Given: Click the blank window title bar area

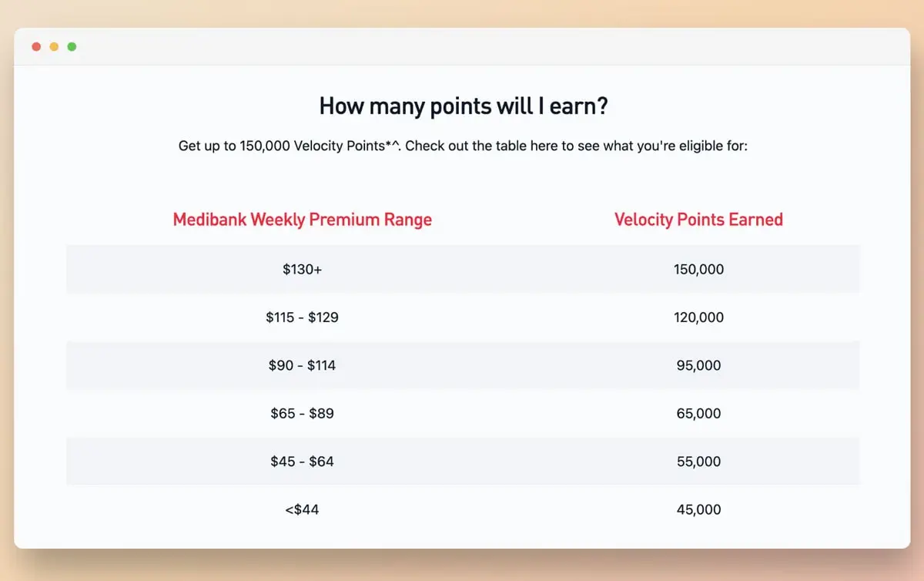Looking at the screenshot, I should (493, 47).
